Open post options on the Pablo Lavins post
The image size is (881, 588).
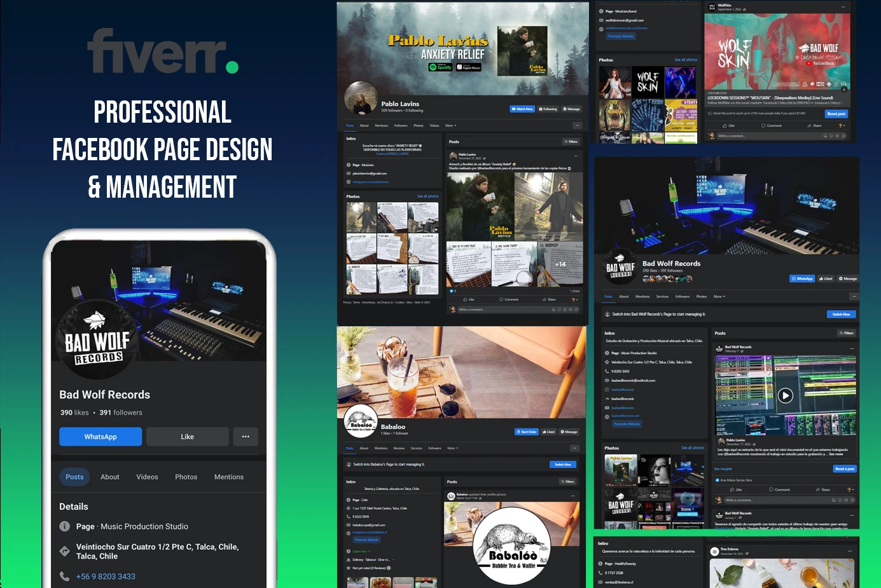point(576,155)
